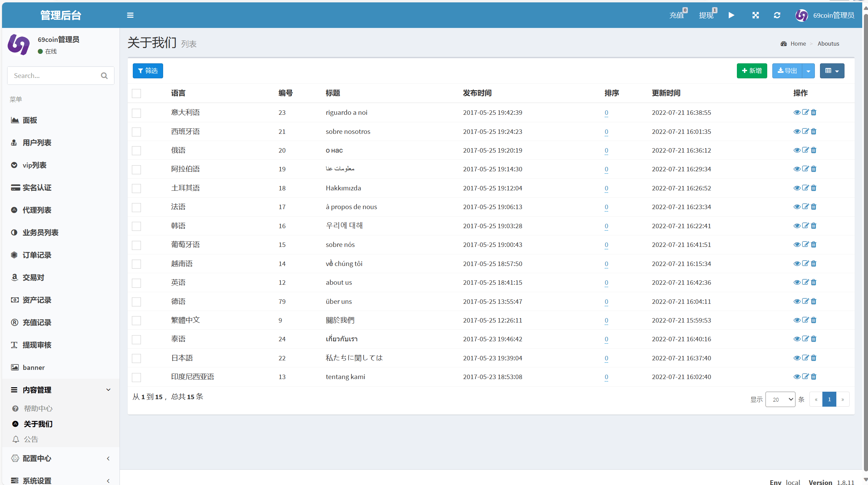Click the 69coin logo icon in top bar
This screenshot has height=485, width=868.
point(801,16)
